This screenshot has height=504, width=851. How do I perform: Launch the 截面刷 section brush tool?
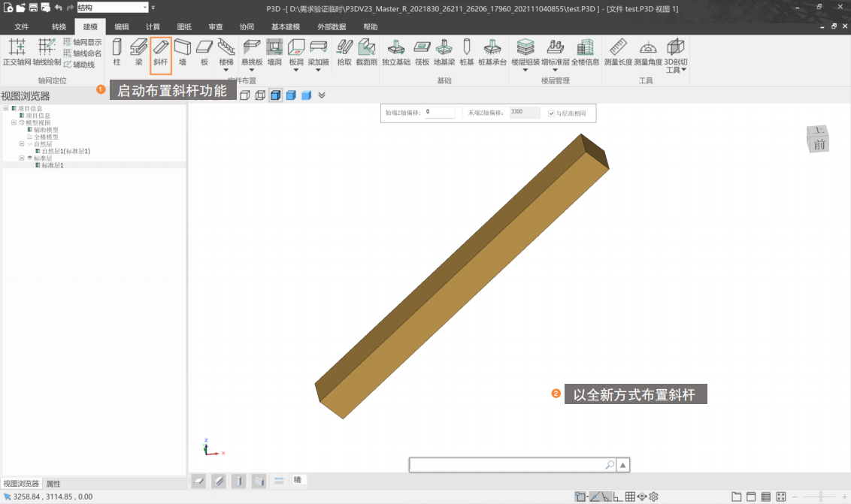(366, 53)
